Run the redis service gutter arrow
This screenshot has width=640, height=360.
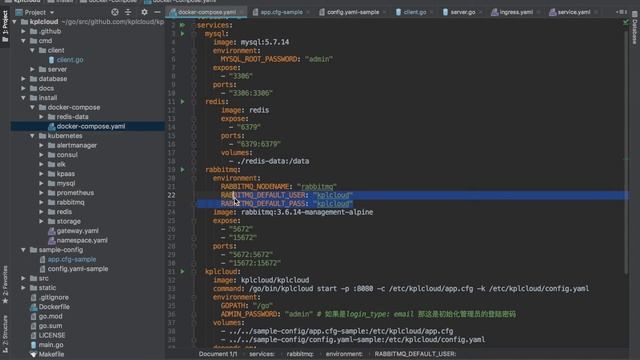[x=182, y=102]
